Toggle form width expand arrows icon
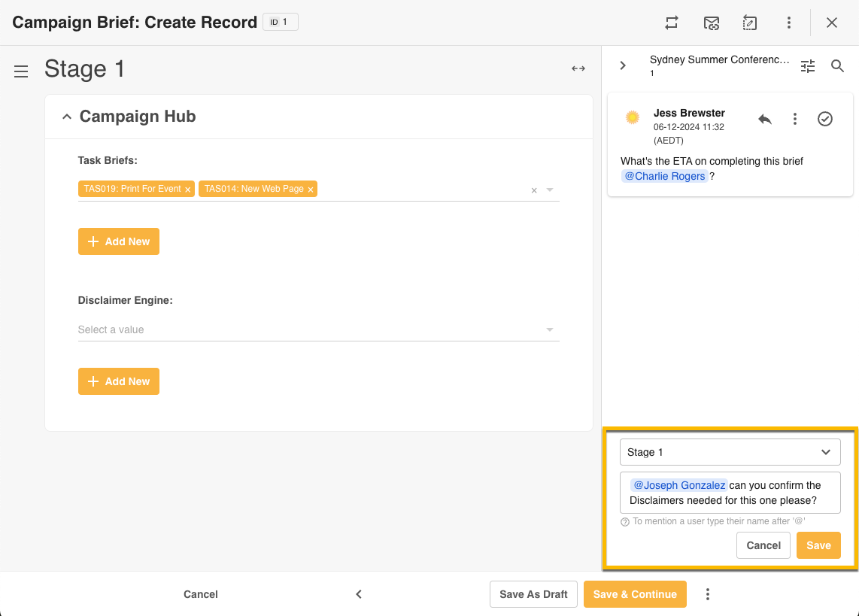Viewport: 859px width, 616px height. click(x=578, y=68)
